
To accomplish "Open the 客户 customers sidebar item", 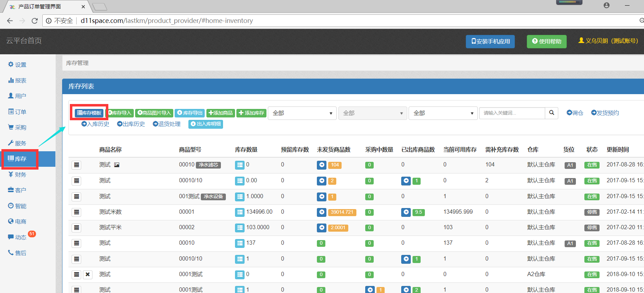I will coord(17,190).
